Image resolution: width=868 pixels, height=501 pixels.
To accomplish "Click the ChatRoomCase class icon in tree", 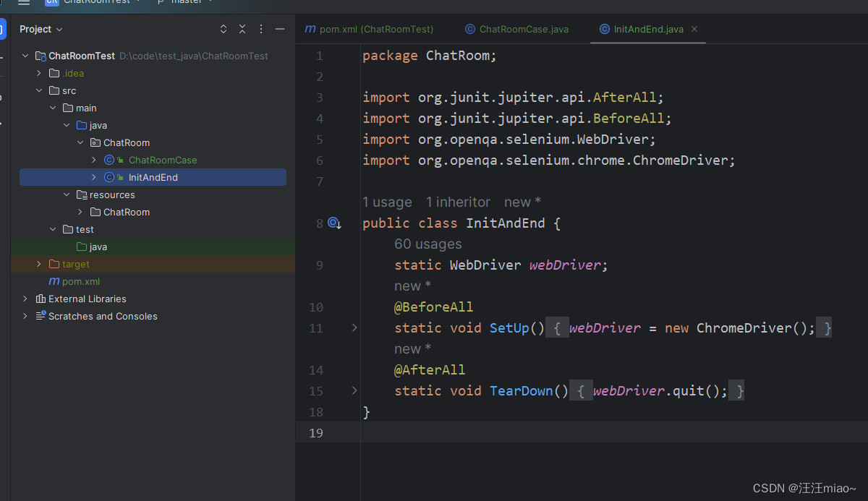I will [109, 160].
